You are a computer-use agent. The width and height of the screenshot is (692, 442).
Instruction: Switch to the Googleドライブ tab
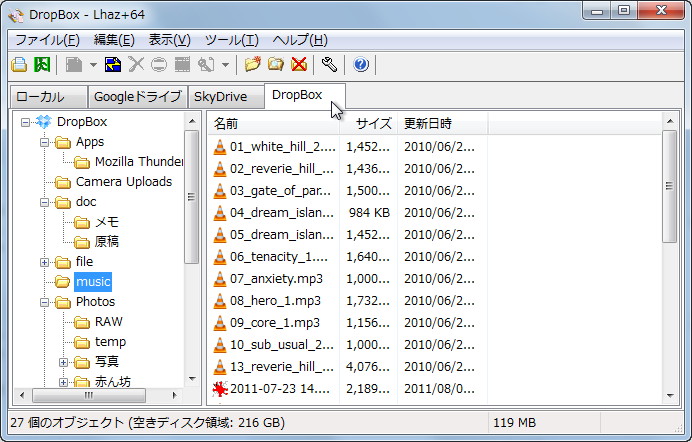click(138, 97)
